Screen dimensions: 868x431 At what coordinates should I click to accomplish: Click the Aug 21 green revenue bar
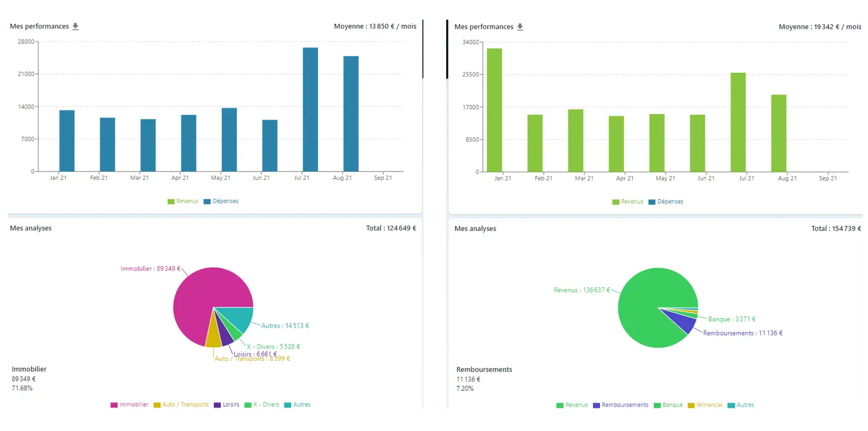pyautogui.click(x=779, y=133)
